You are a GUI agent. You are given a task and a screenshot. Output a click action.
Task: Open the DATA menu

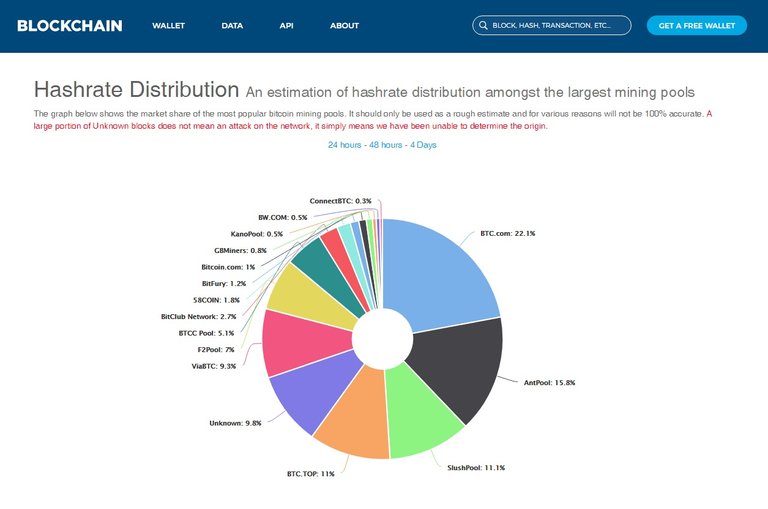click(232, 25)
